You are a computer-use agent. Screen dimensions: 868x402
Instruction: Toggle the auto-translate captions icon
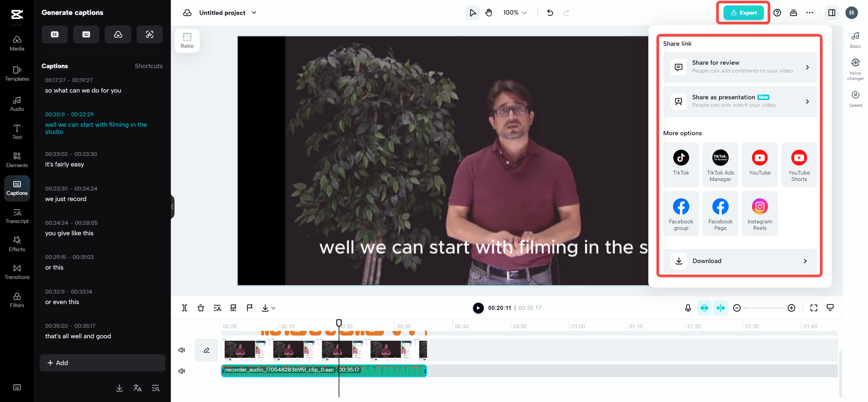click(137, 388)
